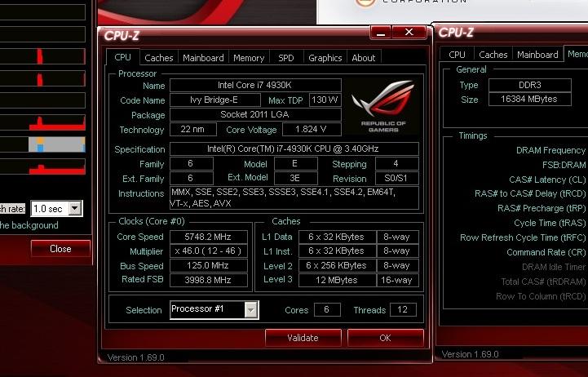Click the i7-4930K CPU @ 3.40GHz specification
This screenshot has width=588, height=377.
294,149
